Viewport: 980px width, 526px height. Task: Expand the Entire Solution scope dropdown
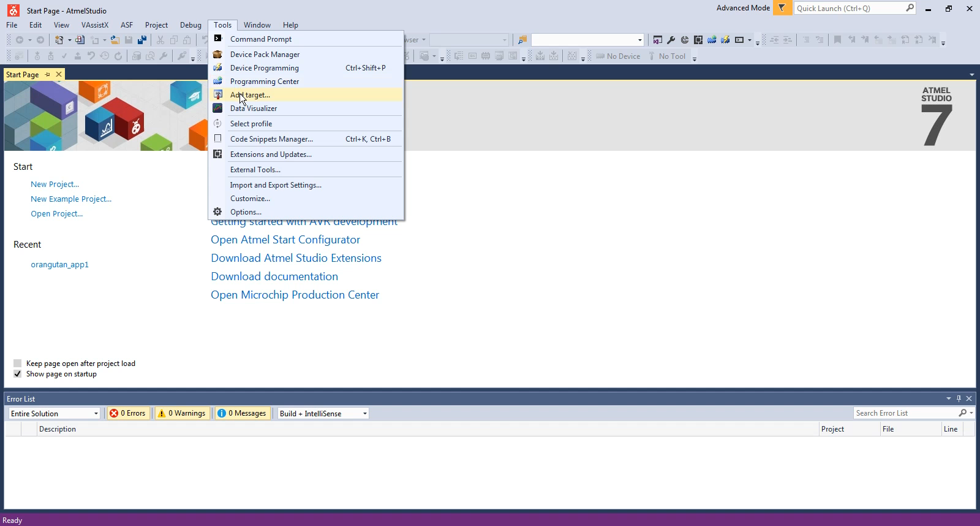pyautogui.click(x=96, y=413)
